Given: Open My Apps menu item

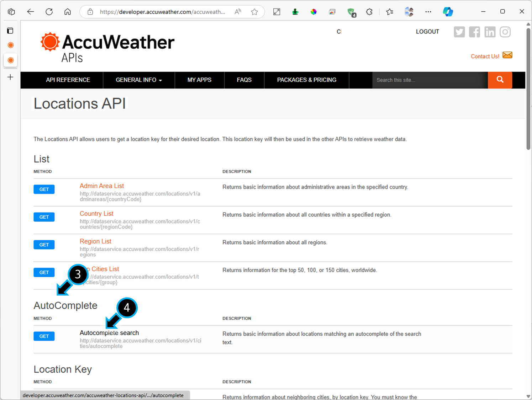Looking at the screenshot, I should tap(199, 80).
